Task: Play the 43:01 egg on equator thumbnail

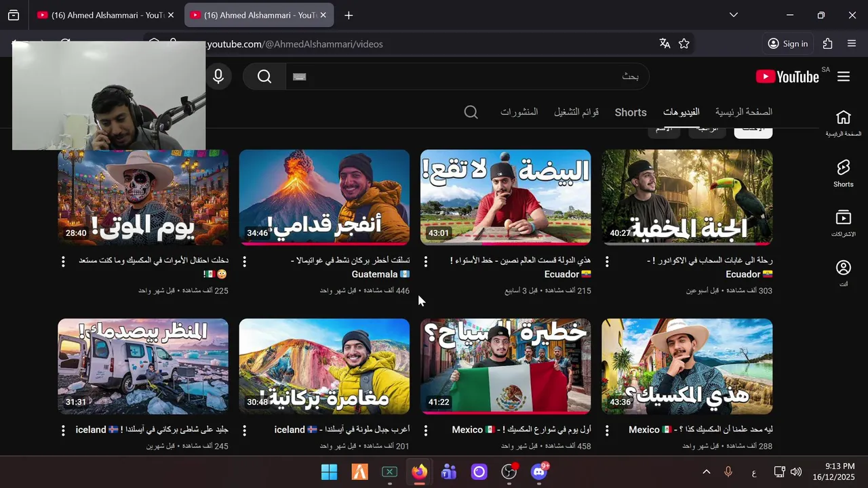Action: point(506,197)
